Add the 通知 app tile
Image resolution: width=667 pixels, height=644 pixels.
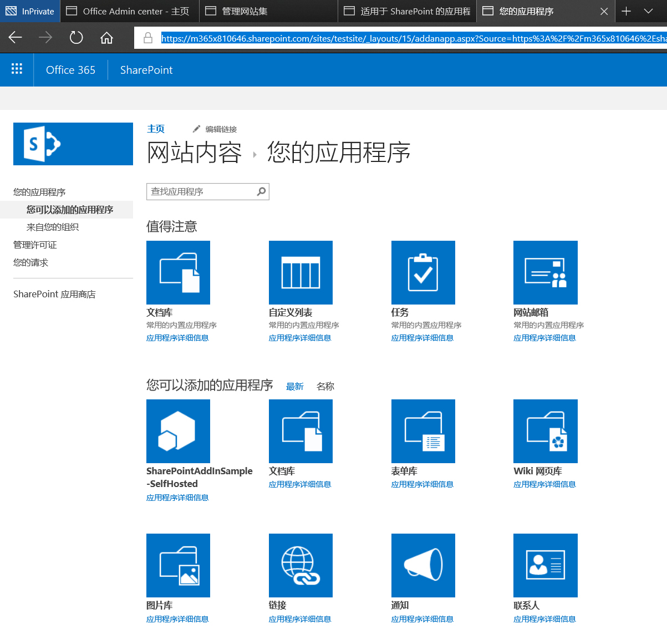(423, 565)
